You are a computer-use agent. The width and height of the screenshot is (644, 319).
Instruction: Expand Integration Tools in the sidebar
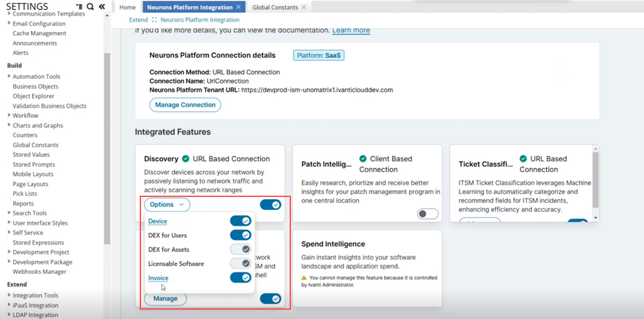click(9, 295)
